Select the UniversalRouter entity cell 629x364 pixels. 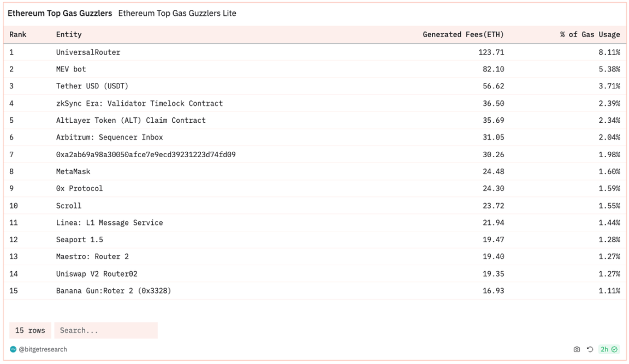click(88, 52)
